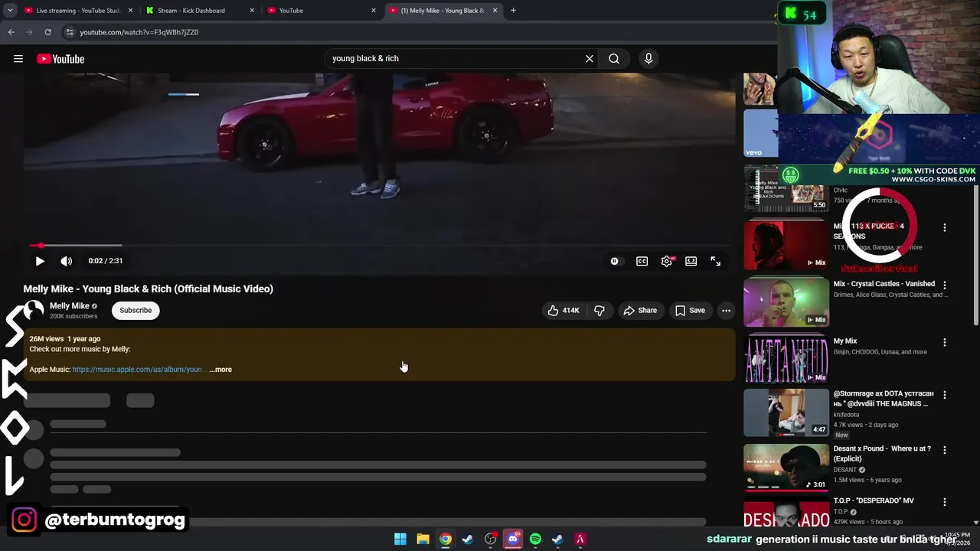Click the 26M views 1 year ago text
The width and height of the screenshot is (980, 551).
tap(65, 338)
